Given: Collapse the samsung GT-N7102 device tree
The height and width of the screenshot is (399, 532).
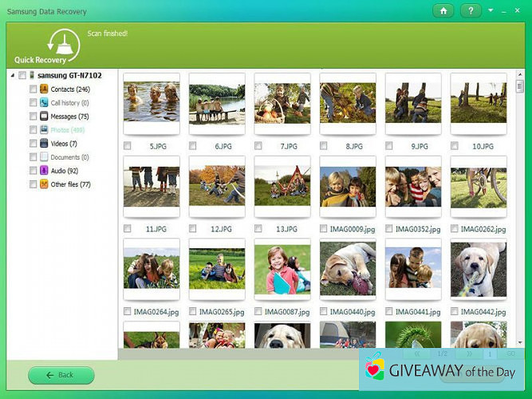Looking at the screenshot, I should pos(13,75).
